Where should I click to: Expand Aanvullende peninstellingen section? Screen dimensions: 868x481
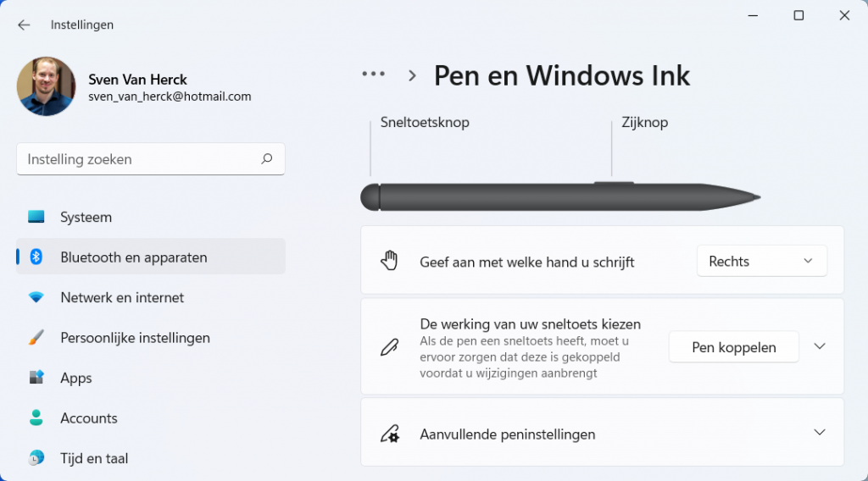[x=603, y=434]
